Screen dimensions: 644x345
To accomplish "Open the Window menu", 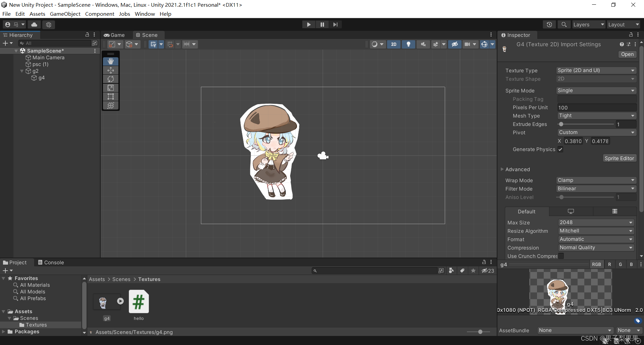I will pyautogui.click(x=145, y=14).
